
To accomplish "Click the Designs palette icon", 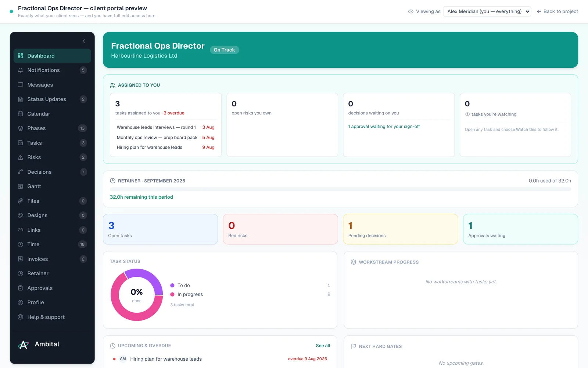I will pyautogui.click(x=21, y=216).
